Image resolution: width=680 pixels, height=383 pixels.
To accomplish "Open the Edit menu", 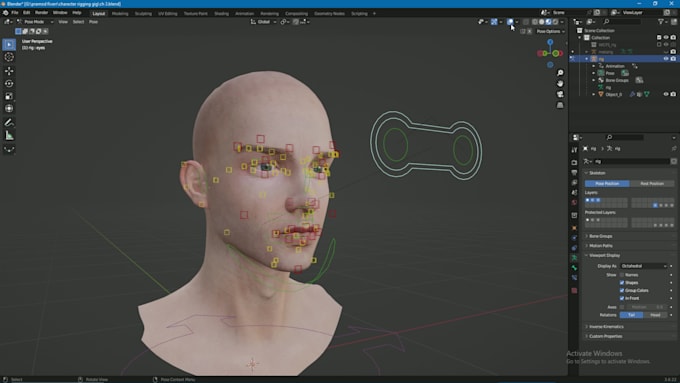I will [x=26, y=13].
